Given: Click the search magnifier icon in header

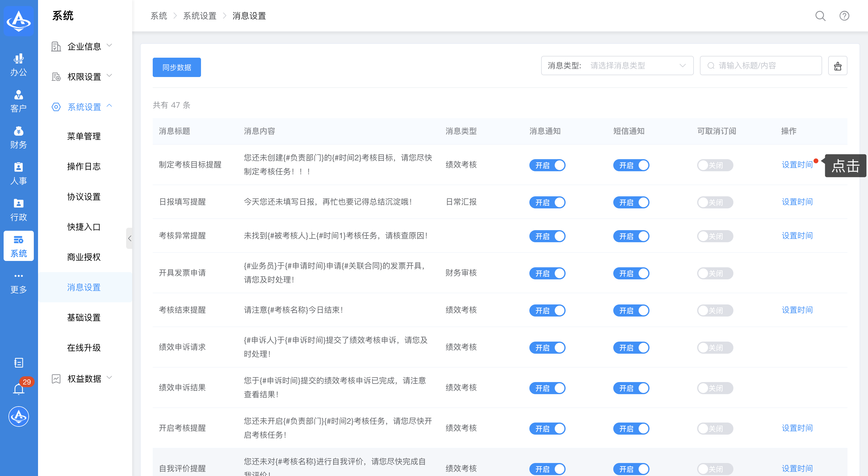Looking at the screenshot, I should coord(820,16).
